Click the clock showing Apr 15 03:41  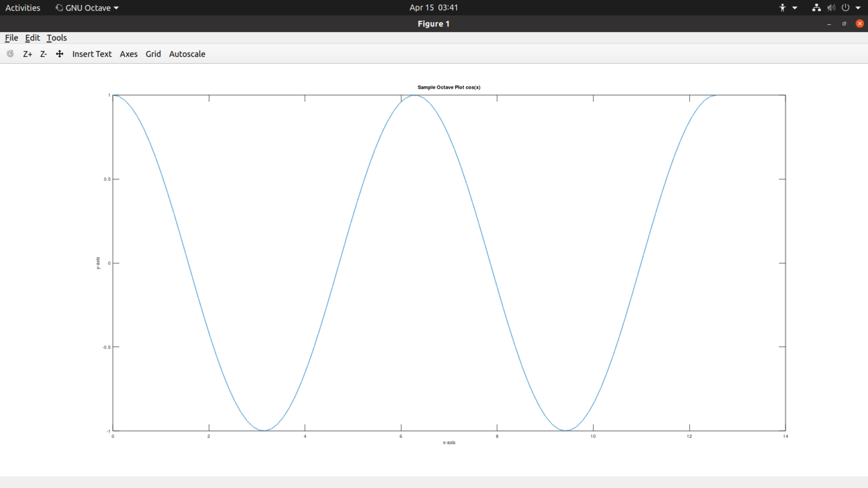[433, 8]
